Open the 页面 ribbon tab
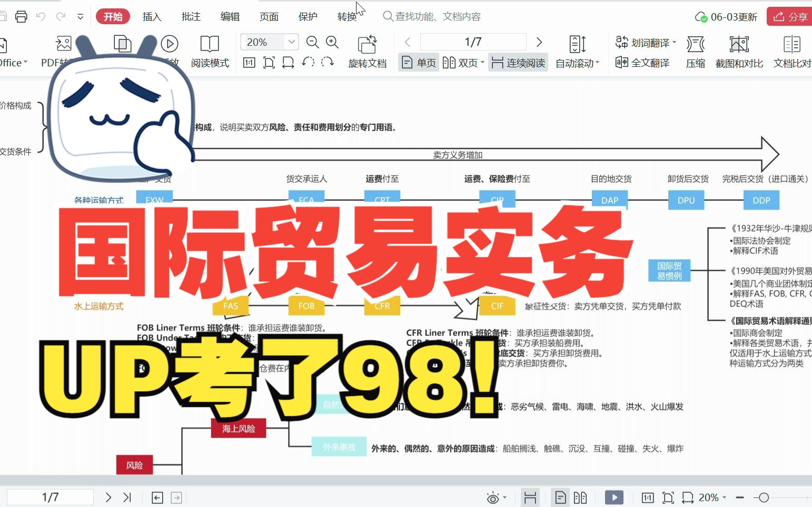 coord(269,16)
